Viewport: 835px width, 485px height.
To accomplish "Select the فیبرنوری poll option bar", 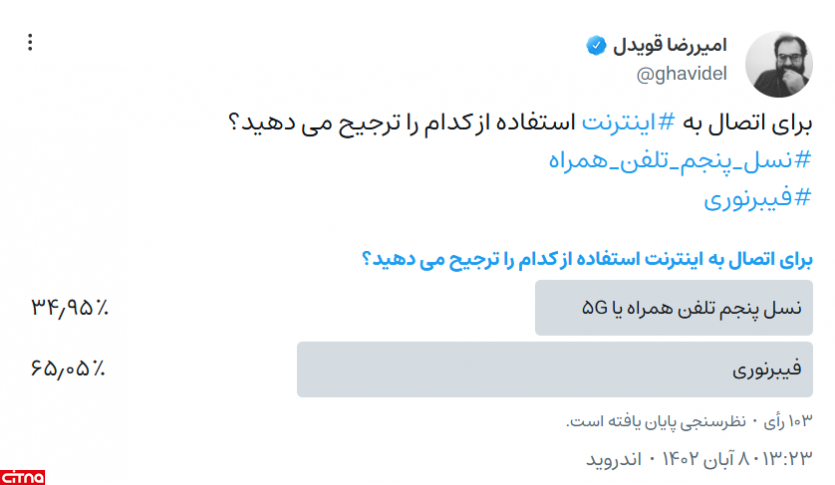I will point(555,370).
